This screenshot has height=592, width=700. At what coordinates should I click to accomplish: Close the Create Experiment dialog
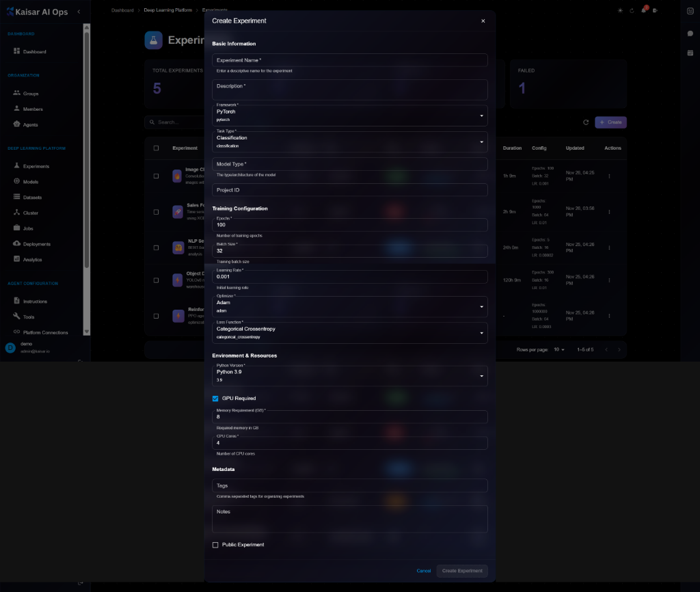click(x=483, y=21)
